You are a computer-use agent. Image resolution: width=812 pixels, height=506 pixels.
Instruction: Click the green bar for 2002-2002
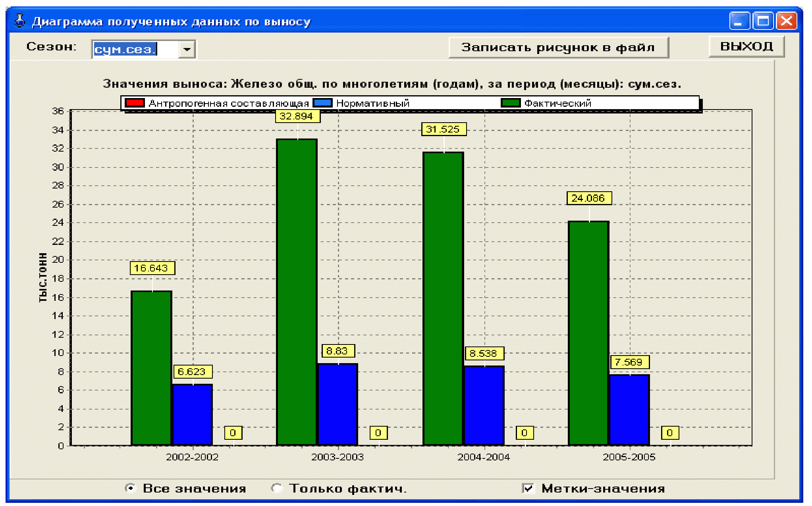[x=151, y=368]
